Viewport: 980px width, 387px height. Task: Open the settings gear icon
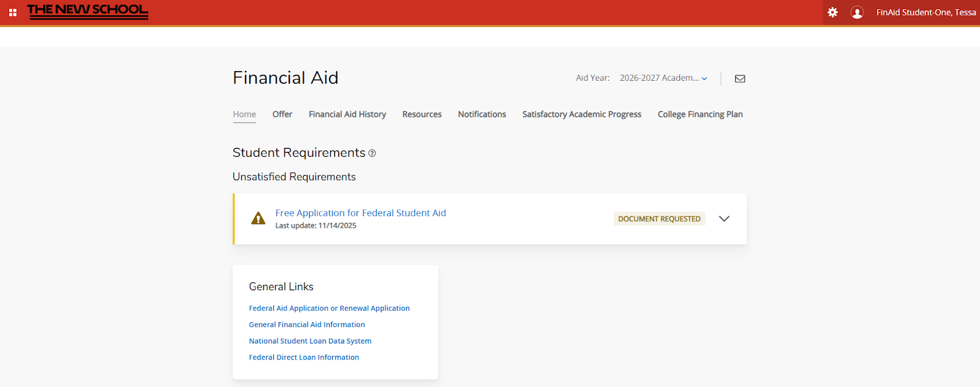(832, 12)
